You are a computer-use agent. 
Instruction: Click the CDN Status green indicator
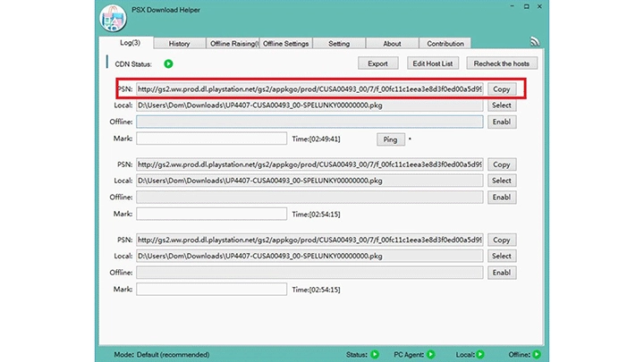(x=168, y=63)
